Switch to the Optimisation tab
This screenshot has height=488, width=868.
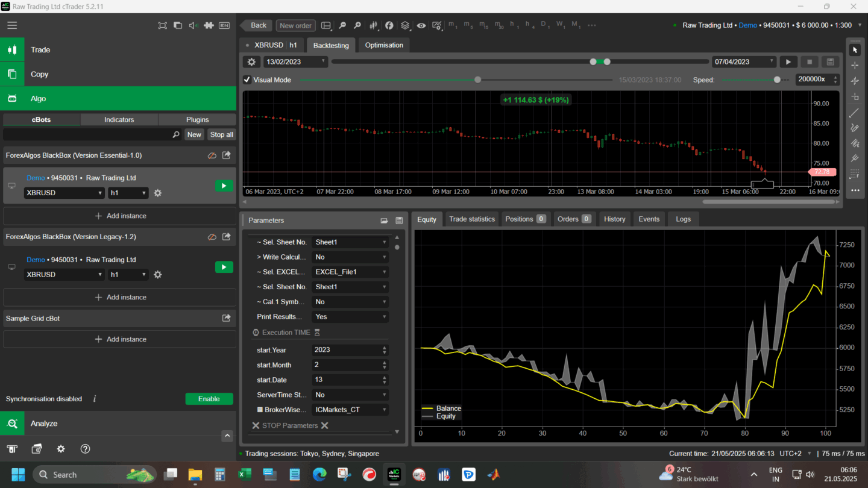click(x=384, y=45)
